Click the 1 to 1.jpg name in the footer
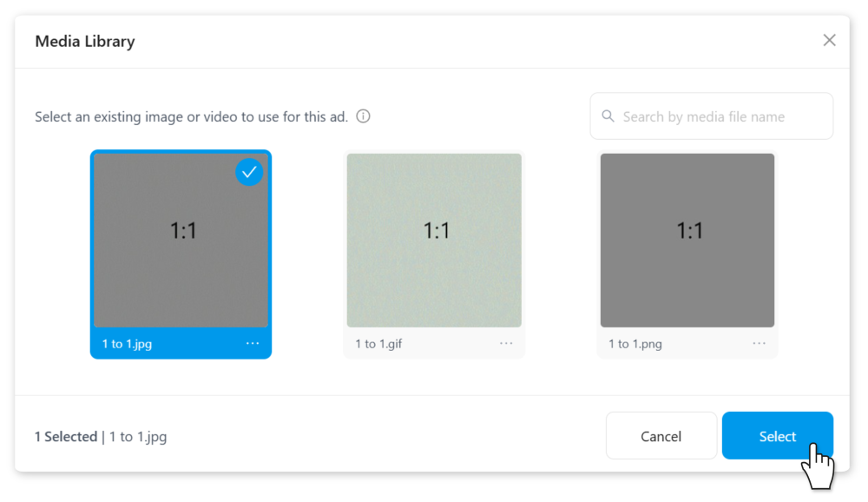The height and width of the screenshot is (502, 868). (138, 437)
